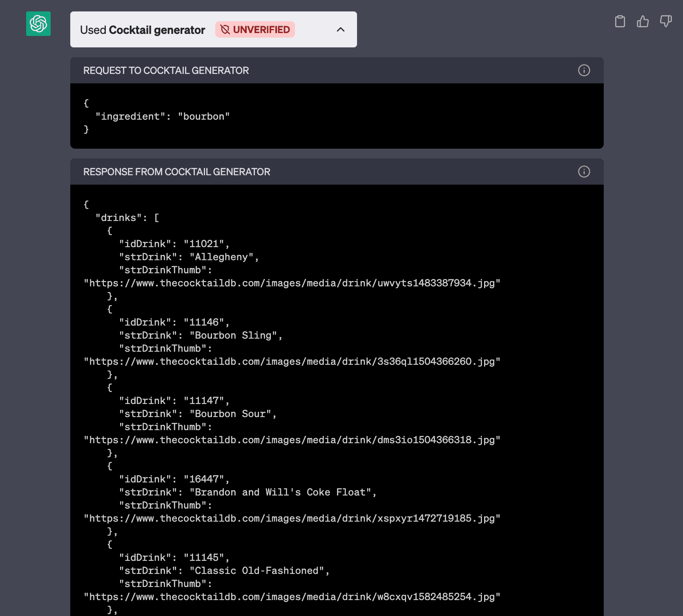This screenshot has width=683, height=616.
Task: Click the UNVERIFIED plugin badge
Action: (x=255, y=29)
